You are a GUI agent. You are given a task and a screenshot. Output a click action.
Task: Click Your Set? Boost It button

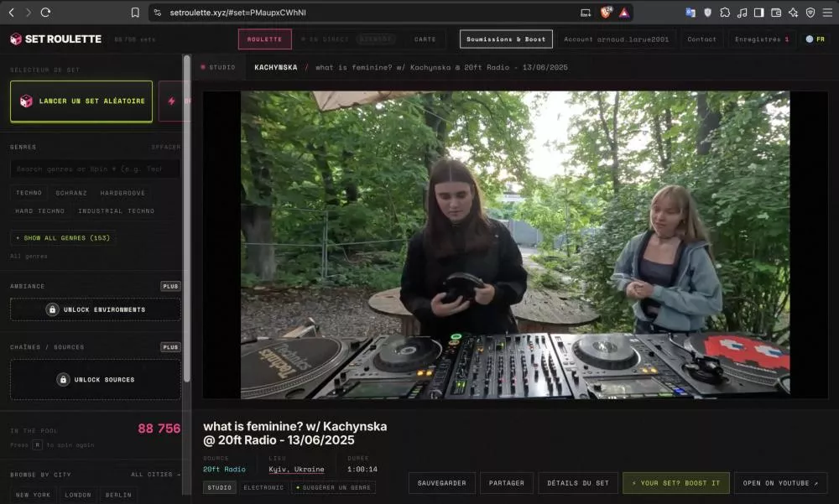coord(675,483)
